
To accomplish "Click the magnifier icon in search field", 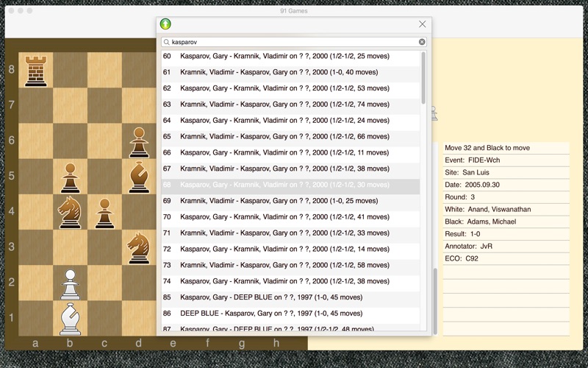I will (167, 42).
